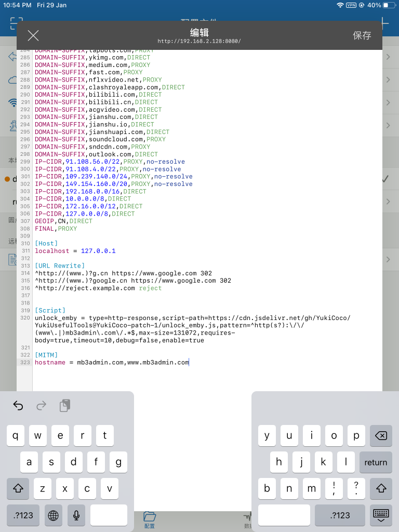Toggle the left shift key

tap(18, 489)
